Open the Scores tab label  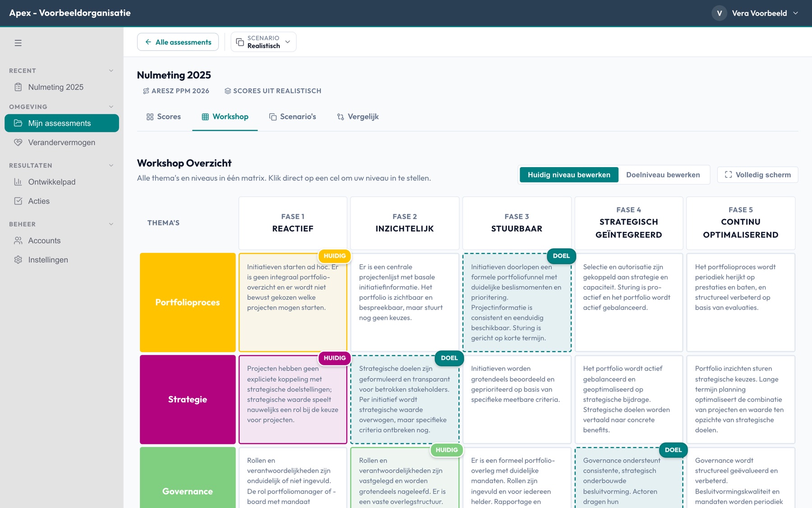(169, 117)
